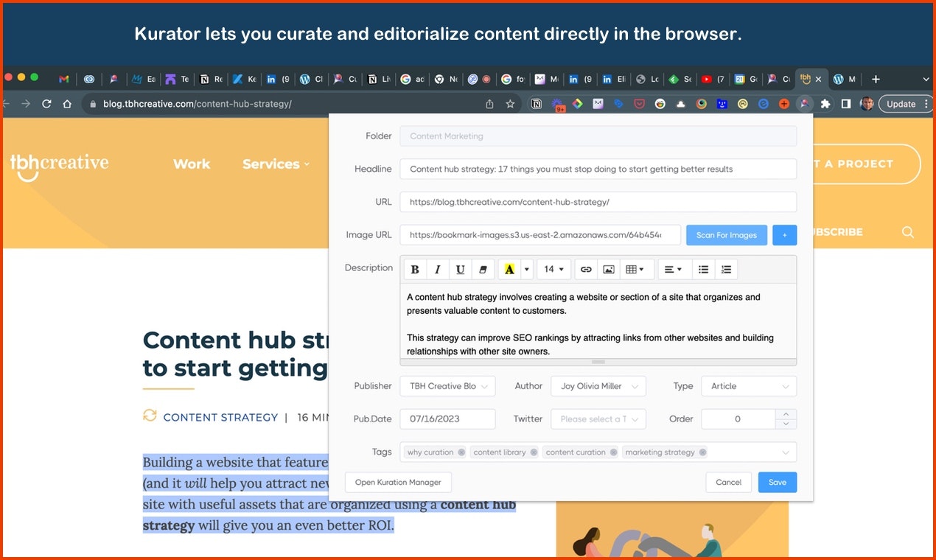Open the tab search chevron
The image size is (936, 560).
click(926, 79)
